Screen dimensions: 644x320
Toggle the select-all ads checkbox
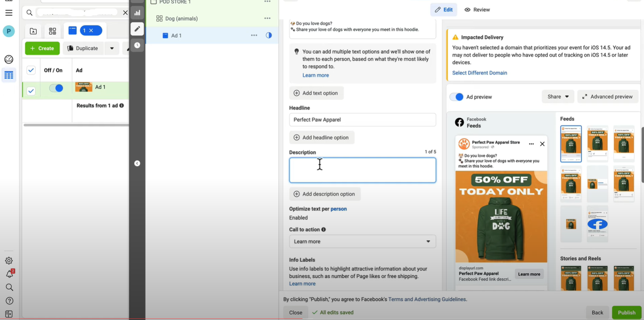[31, 70]
